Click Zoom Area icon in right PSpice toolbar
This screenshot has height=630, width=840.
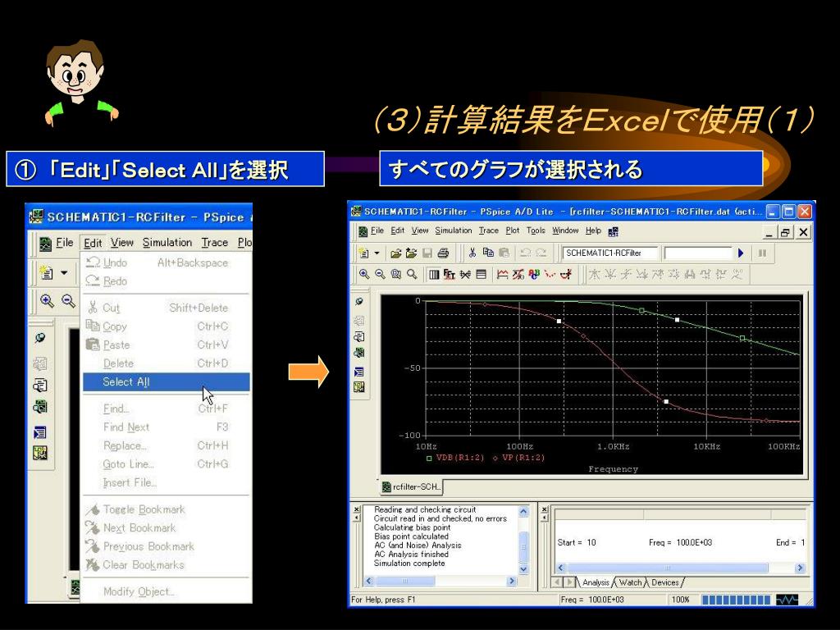[x=396, y=274]
